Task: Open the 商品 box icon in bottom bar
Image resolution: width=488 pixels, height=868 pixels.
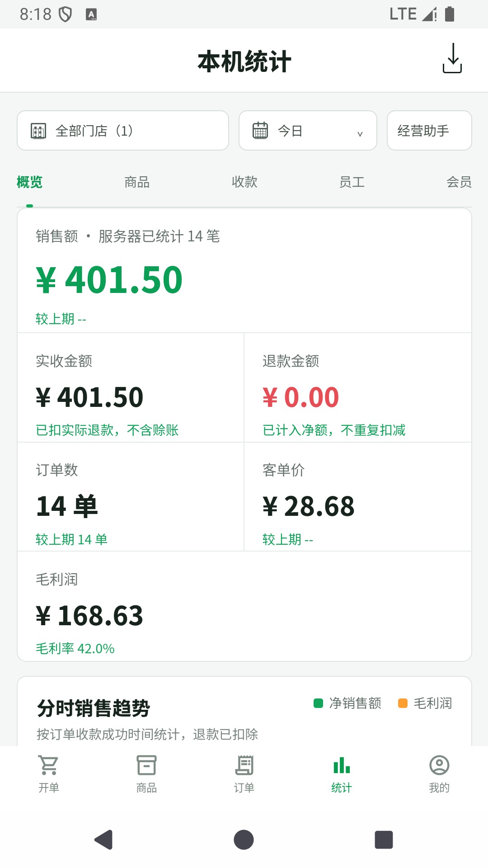Action: (x=146, y=765)
